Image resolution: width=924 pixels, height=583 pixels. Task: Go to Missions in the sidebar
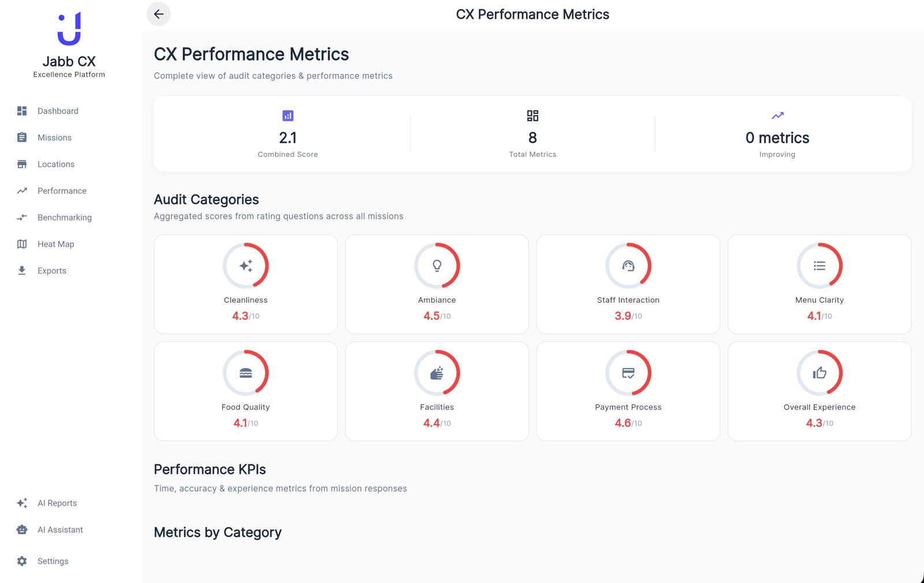point(54,138)
